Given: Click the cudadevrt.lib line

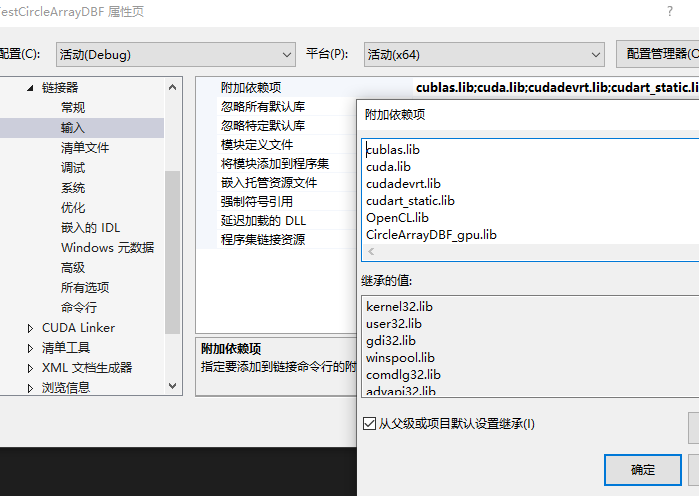Looking at the screenshot, I should tap(403, 184).
